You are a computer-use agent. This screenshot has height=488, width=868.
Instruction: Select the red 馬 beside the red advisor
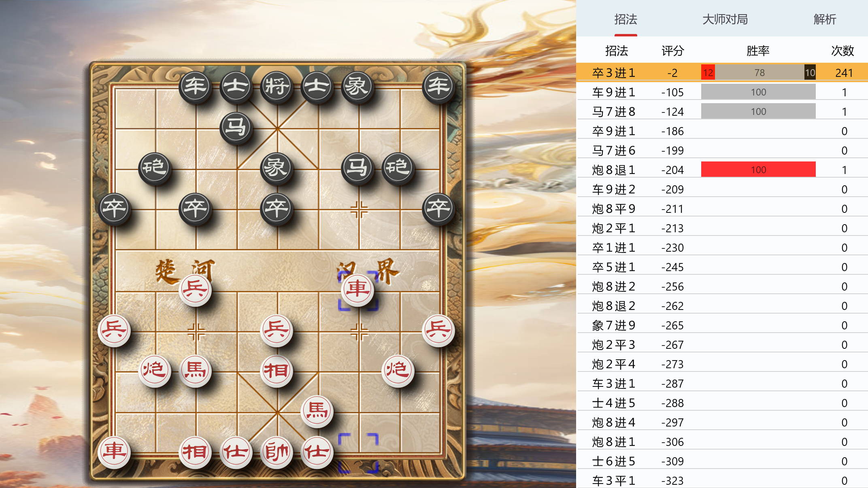click(x=317, y=411)
